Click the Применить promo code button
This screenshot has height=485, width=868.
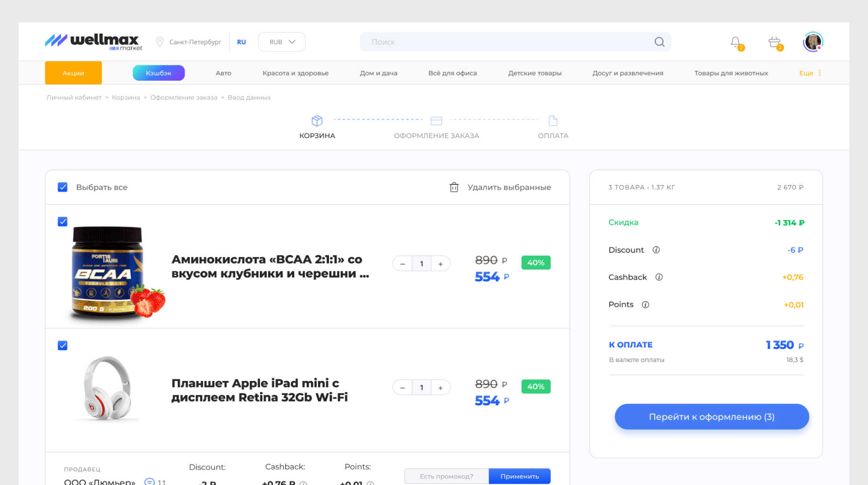[520, 476]
